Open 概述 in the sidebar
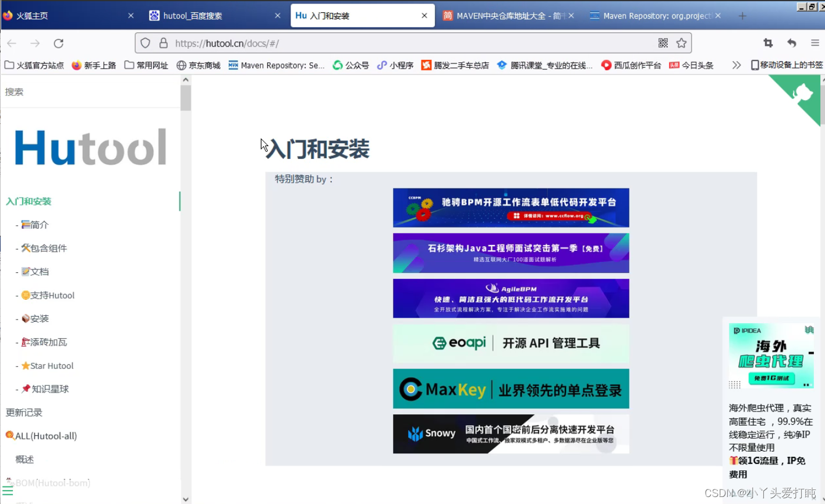Image resolution: width=825 pixels, height=504 pixels. coord(24,459)
